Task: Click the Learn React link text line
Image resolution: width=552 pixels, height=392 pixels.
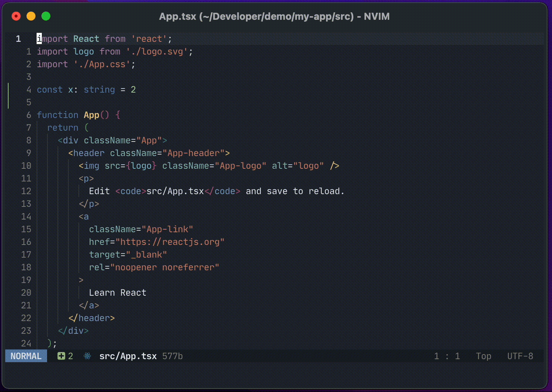Action: (x=118, y=293)
